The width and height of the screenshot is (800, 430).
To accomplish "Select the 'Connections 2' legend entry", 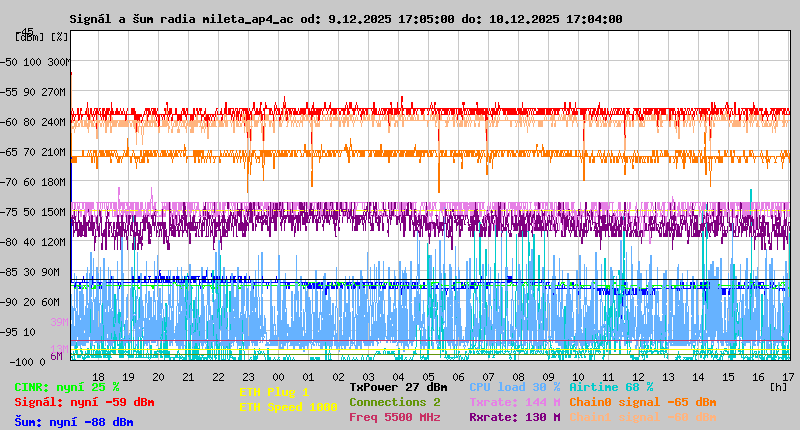I will click(x=394, y=402).
